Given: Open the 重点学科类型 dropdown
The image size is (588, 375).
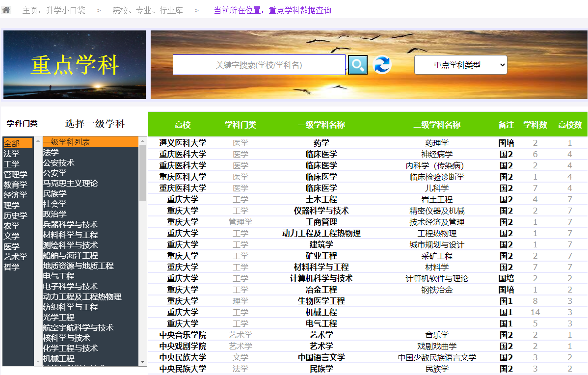Looking at the screenshot, I should coord(460,65).
